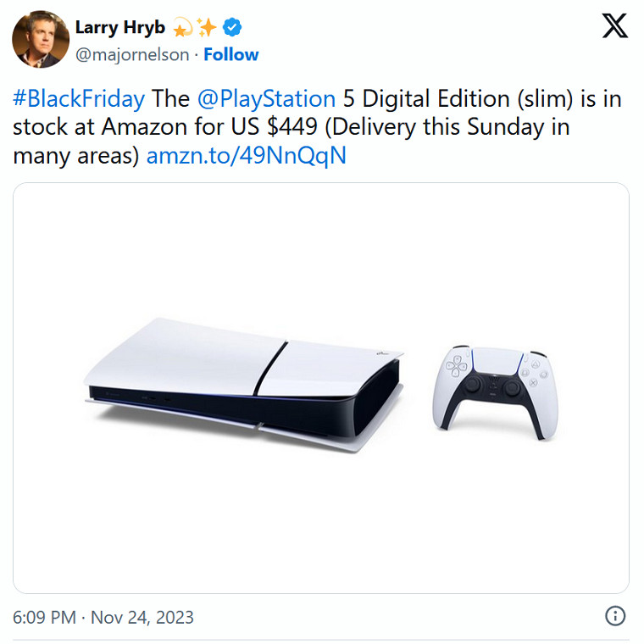Click the dizzy star emoji beside the name
644x644 pixels.
(x=182, y=28)
